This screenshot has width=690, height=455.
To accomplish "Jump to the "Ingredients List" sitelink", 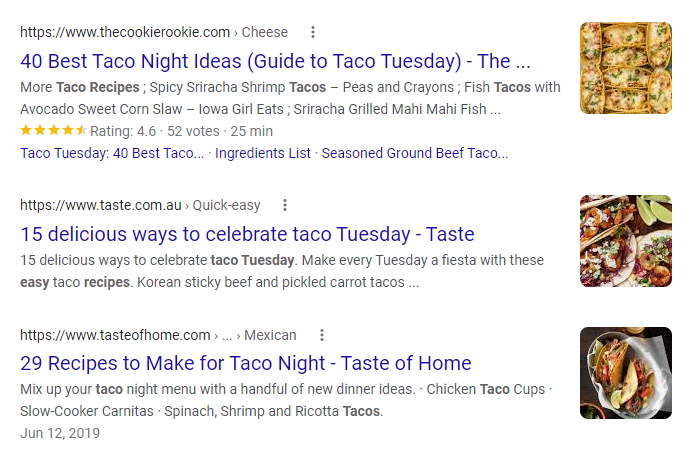I will (x=263, y=153).
